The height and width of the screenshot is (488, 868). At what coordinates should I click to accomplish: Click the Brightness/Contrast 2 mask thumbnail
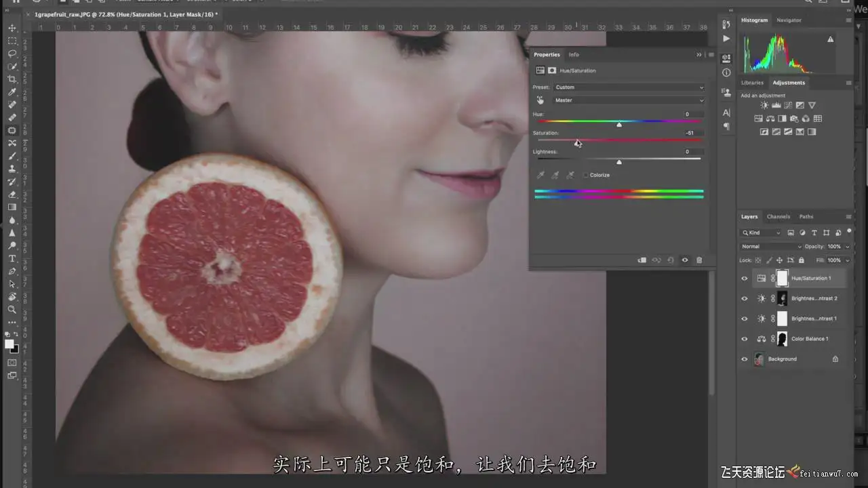[782, 298]
